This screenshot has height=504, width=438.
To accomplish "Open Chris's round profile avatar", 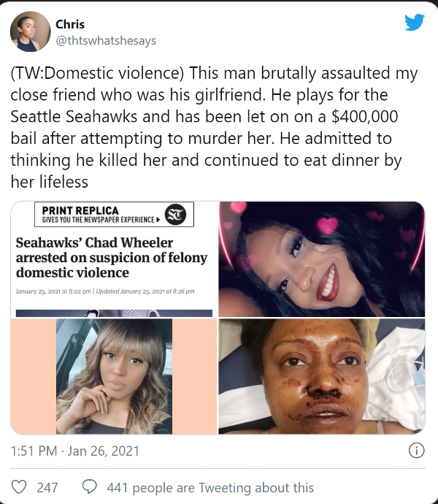I will (x=31, y=31).
